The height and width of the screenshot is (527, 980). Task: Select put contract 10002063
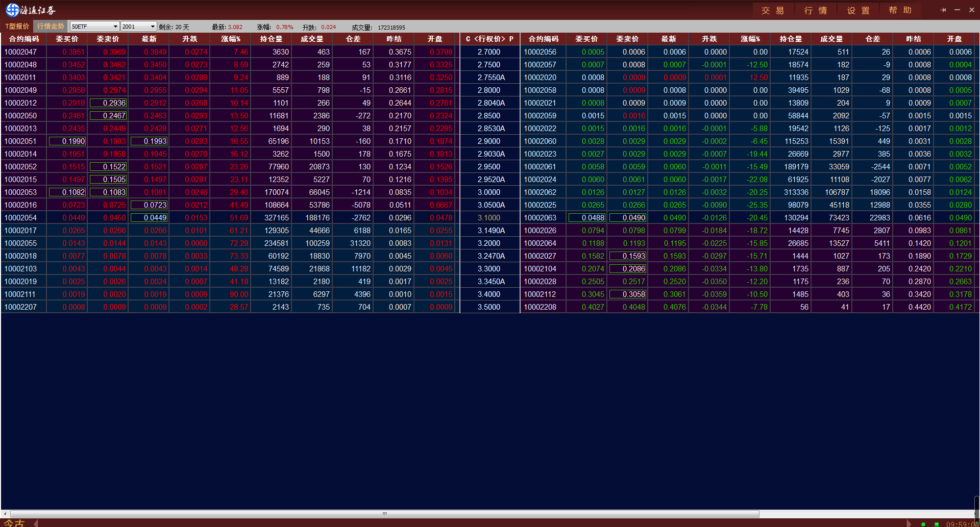click(x=540, y=218)
